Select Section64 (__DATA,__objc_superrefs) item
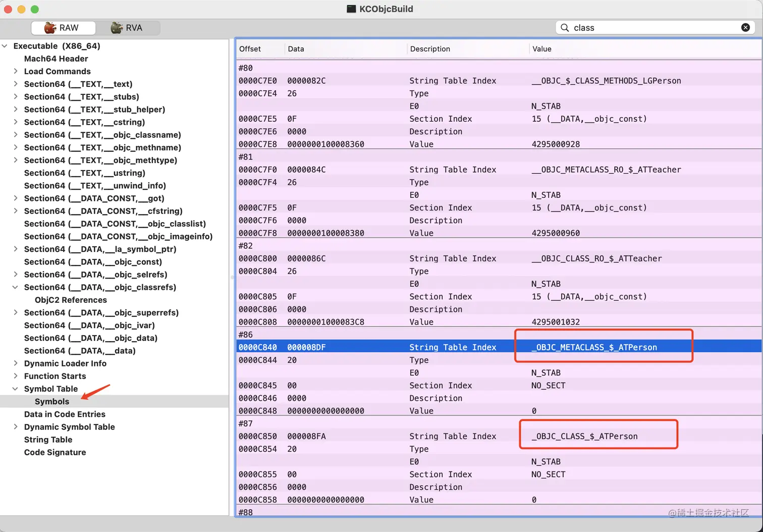 coord(101,312)
